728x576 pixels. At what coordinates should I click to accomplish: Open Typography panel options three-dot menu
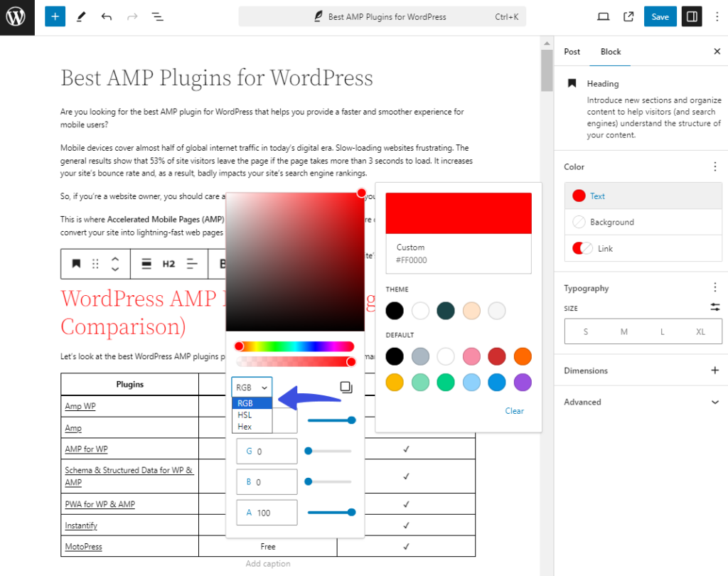[715, 287]
